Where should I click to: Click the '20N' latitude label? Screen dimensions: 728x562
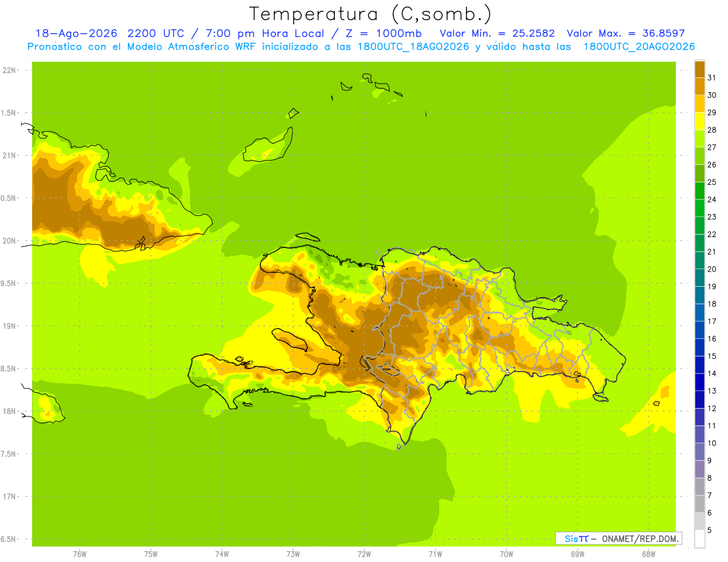(x=10, y=241)
